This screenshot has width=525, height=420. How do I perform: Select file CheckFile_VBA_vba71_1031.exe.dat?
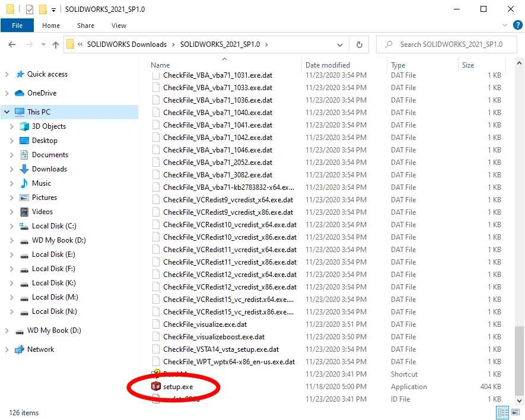(218, 75)
